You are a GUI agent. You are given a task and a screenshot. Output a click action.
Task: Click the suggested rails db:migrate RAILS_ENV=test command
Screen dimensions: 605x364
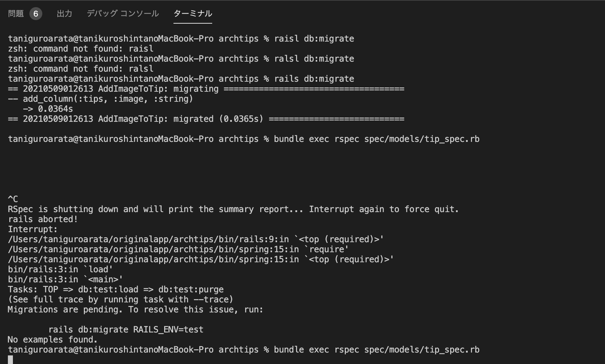pyautogui.click(x=126, y=330)
